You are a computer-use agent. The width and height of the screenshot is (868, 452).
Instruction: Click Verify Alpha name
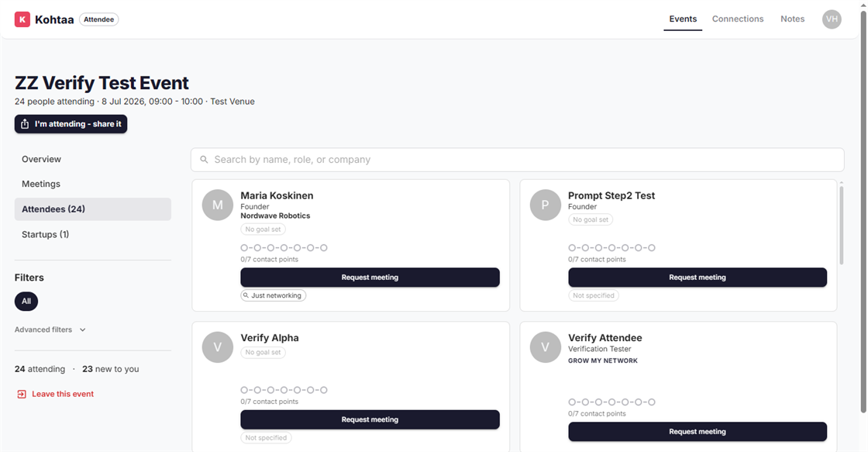tap(270, 338)
